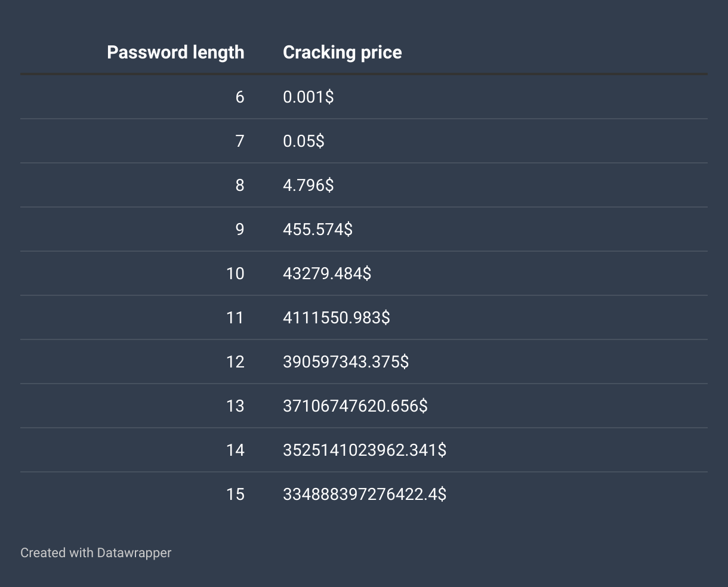Click the 0.001$ cracking price cell
The height and width of the screenshot is (587, 728).
(308, 97)
